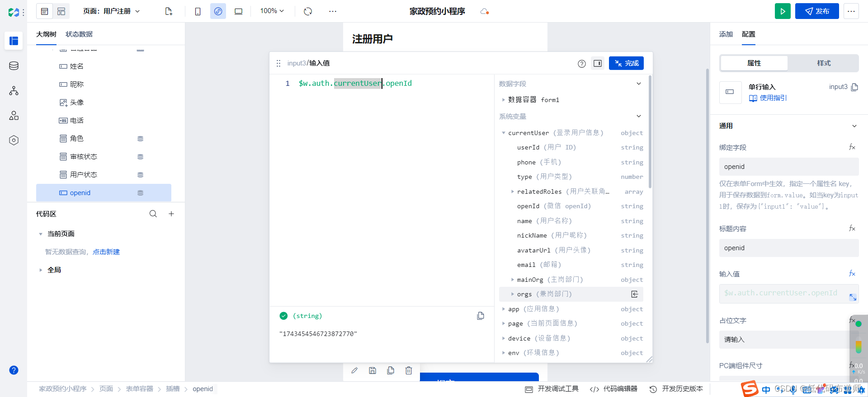This screenshot has width=868, height=397.
Task: Select the mobile phone preview device
Action: tap(198, 11)
